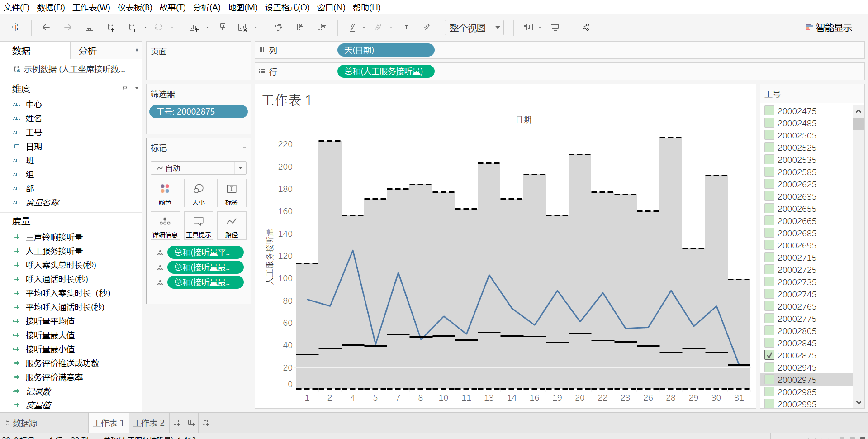Viewport: 868px width, 439px height.
Task: Open the Format menu
Action: point(287,7)
